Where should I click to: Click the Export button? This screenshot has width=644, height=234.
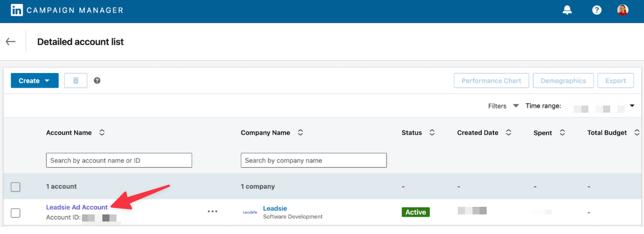coord(615,81)
